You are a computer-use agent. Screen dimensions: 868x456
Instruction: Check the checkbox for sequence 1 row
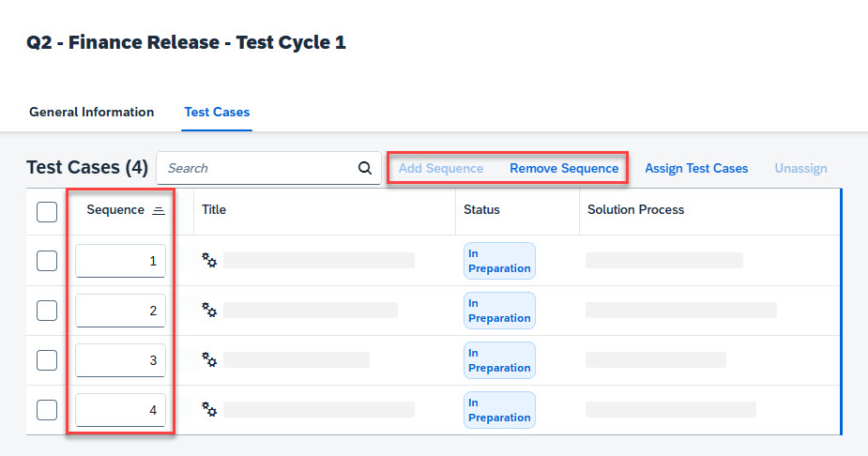[47, 261]
